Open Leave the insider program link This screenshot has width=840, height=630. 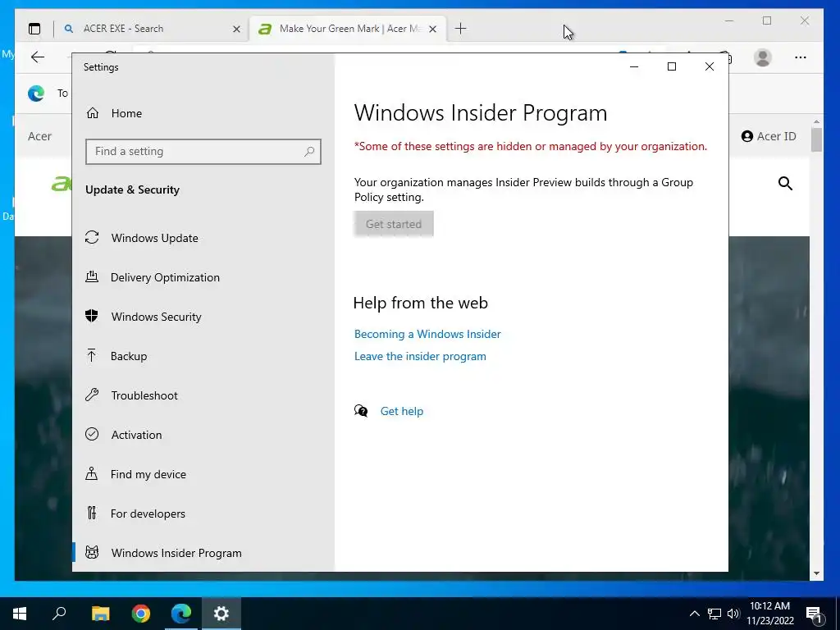tap(421, 356)
